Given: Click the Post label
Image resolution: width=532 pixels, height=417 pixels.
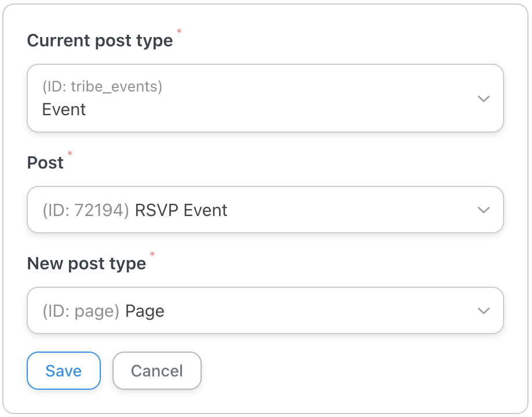Looking at the screenshot, I should pos(45,163).
